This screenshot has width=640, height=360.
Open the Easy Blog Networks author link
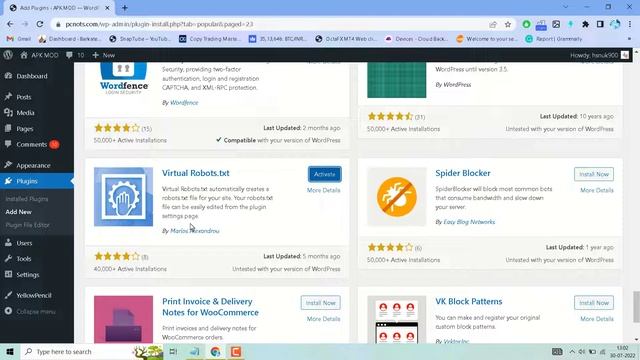tap(469, 222)
